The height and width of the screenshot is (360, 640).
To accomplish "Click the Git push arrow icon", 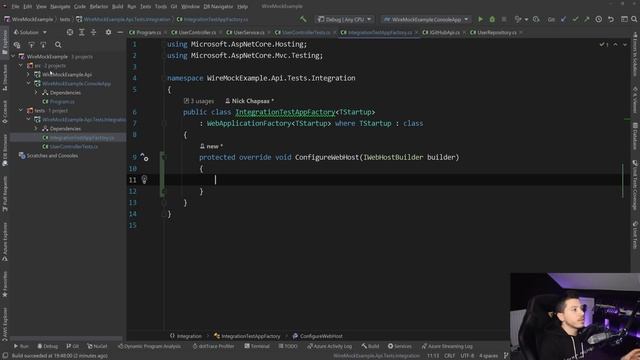I will [x=587, y=19].
